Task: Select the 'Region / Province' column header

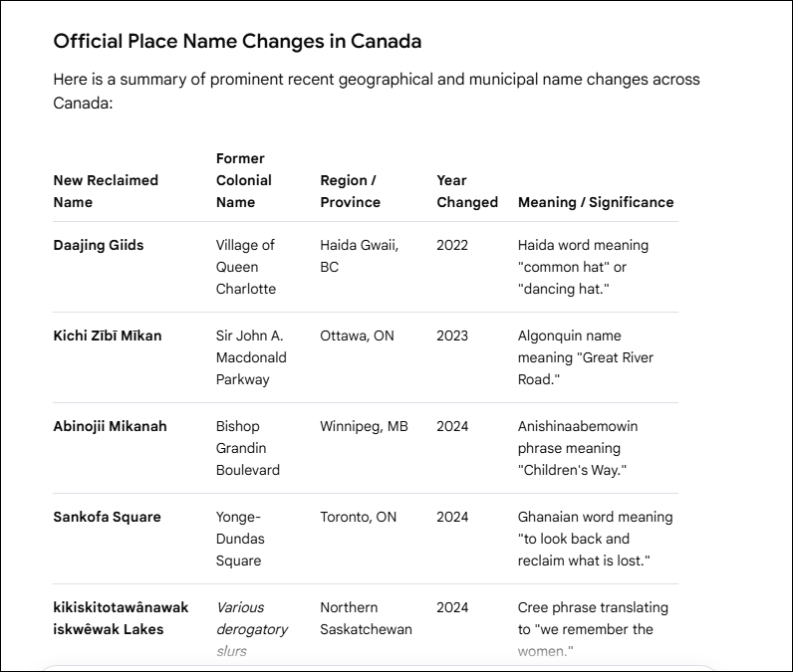Action: [x=350, y=191]
